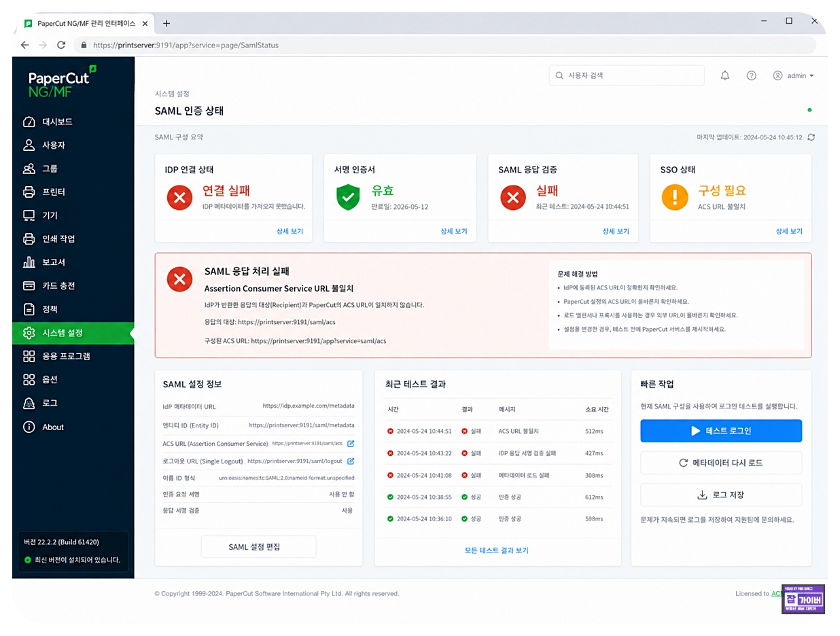Click the 보고서 bar chart icon
The height and width of the screenshot is (636, 840).
[x=29, y=262]
